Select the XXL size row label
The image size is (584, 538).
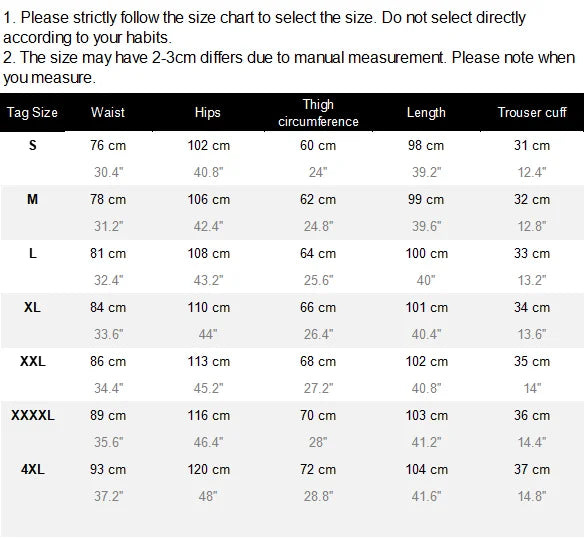coord(33,361)
